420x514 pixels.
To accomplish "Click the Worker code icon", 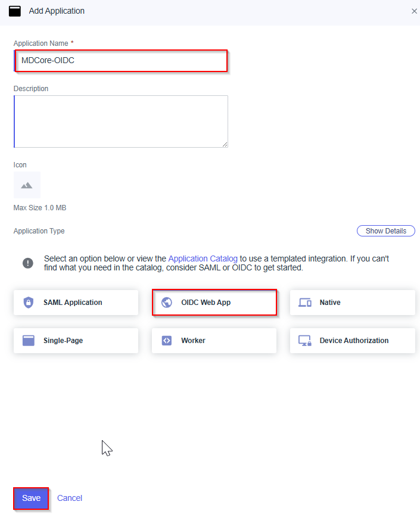I will click(x=167, y=341).
